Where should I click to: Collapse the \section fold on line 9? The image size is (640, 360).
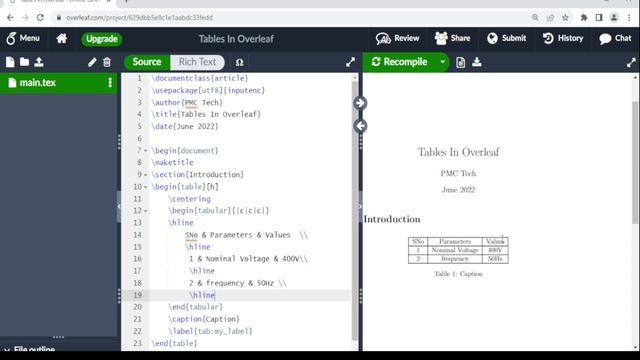tap(146, 175)
